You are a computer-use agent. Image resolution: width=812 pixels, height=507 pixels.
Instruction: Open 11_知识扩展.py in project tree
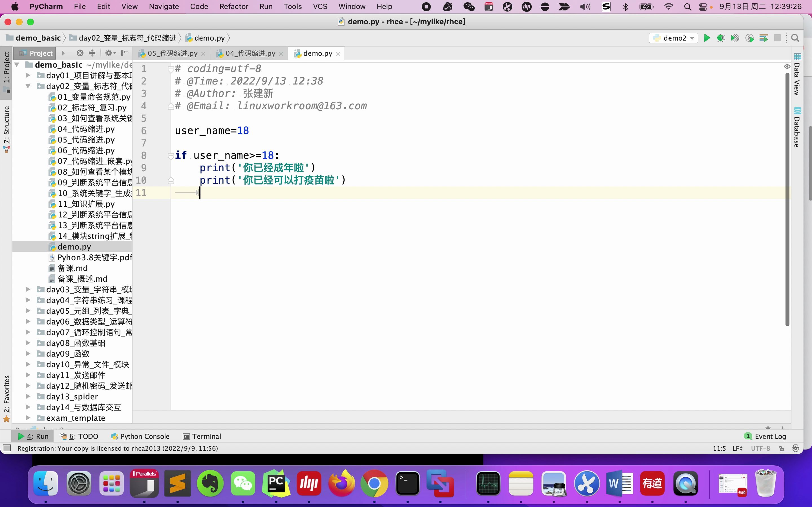[x=86, y=204]
